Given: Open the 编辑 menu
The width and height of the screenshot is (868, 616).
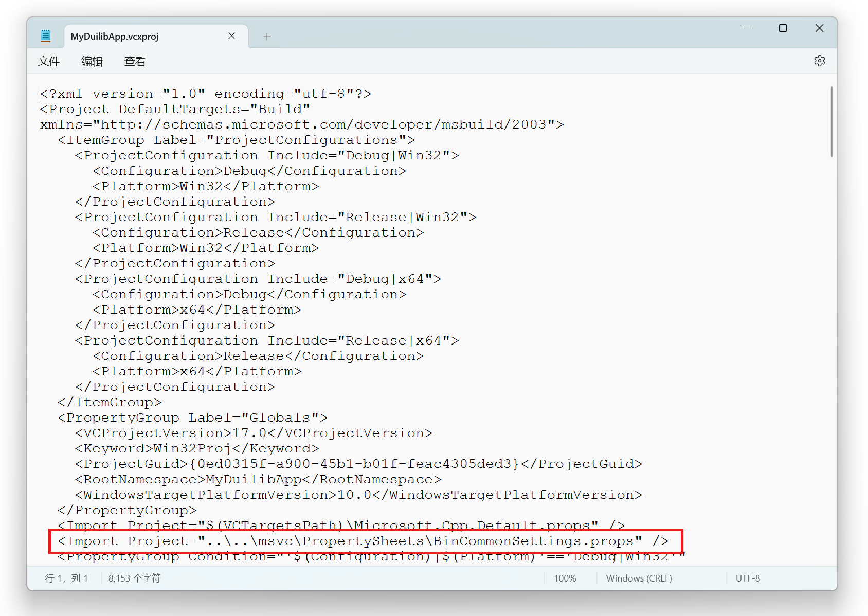Looking at the screenshot, I should [92, 61].
